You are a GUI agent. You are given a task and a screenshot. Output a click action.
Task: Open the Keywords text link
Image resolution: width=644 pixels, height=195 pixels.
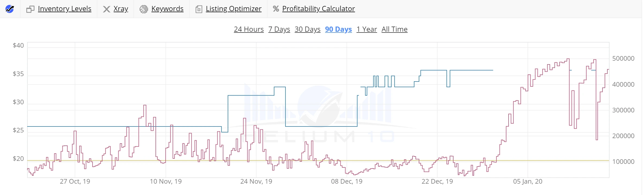[167, 9]
